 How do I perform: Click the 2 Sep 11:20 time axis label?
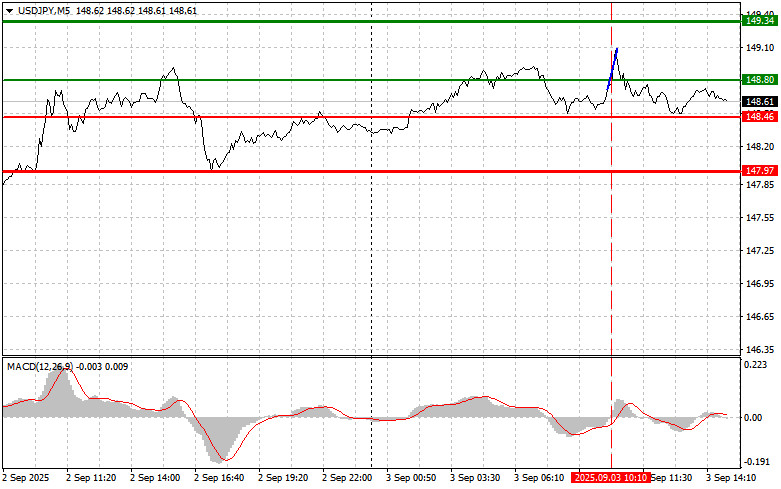pos(91,478)
